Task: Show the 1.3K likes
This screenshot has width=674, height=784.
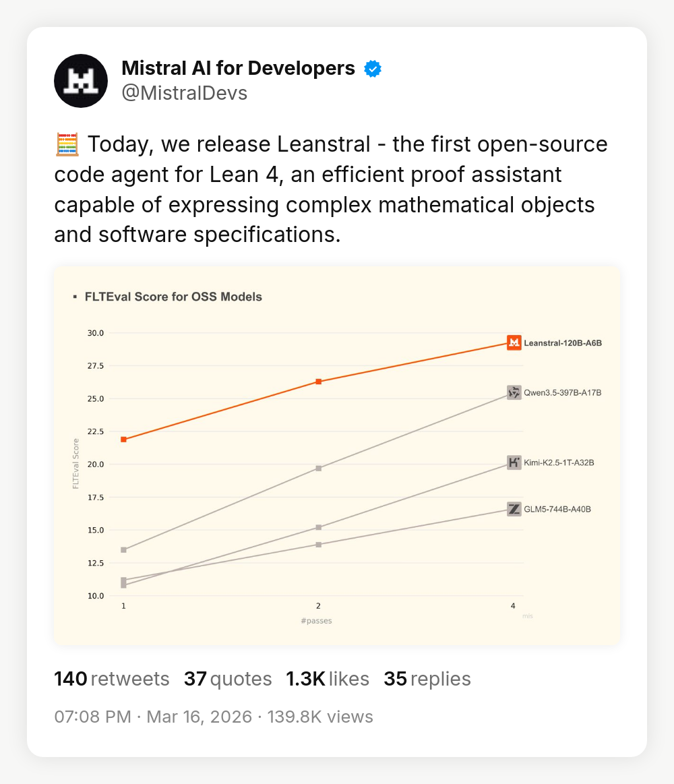Action: coord(328,679)
